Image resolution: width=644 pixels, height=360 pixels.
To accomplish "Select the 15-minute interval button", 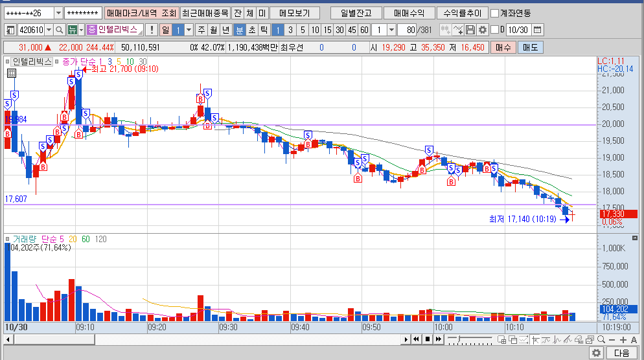I will pos(327,30).
